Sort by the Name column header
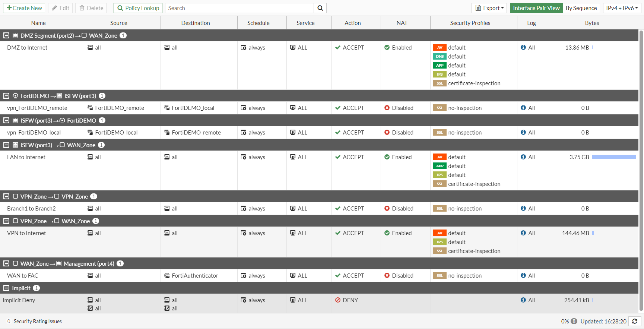The width and height of the screenshot is (644, 329). (38, 23)
